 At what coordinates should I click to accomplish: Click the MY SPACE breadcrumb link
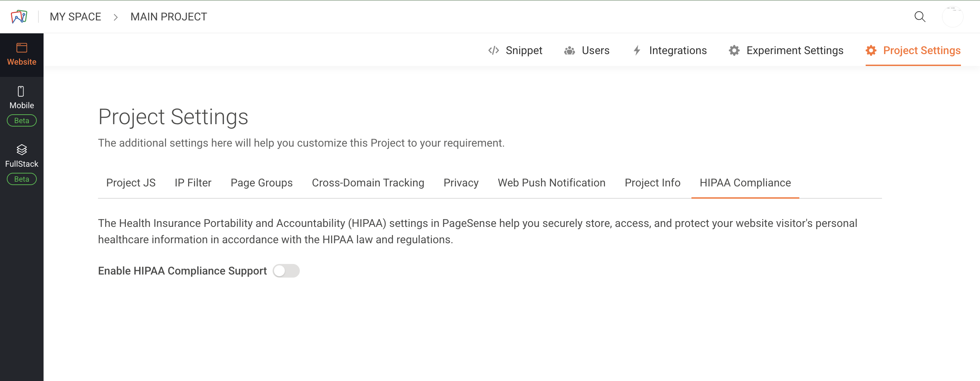(x=75, y=17)
